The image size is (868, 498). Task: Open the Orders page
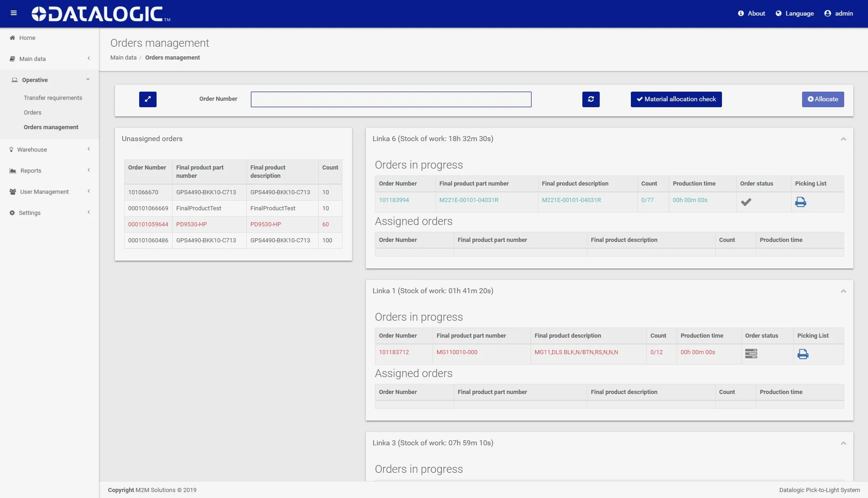(33, 112)
